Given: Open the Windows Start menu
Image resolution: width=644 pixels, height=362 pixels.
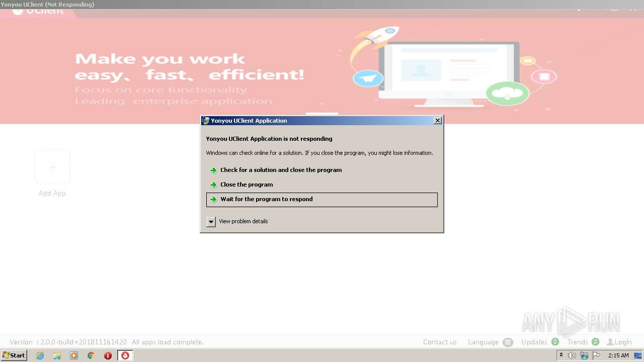Looking at the screenshot, I should 14,355.
